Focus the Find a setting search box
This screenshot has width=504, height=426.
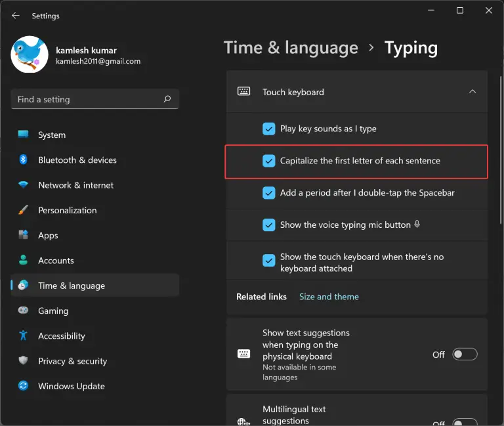click(x=94, y=99)
